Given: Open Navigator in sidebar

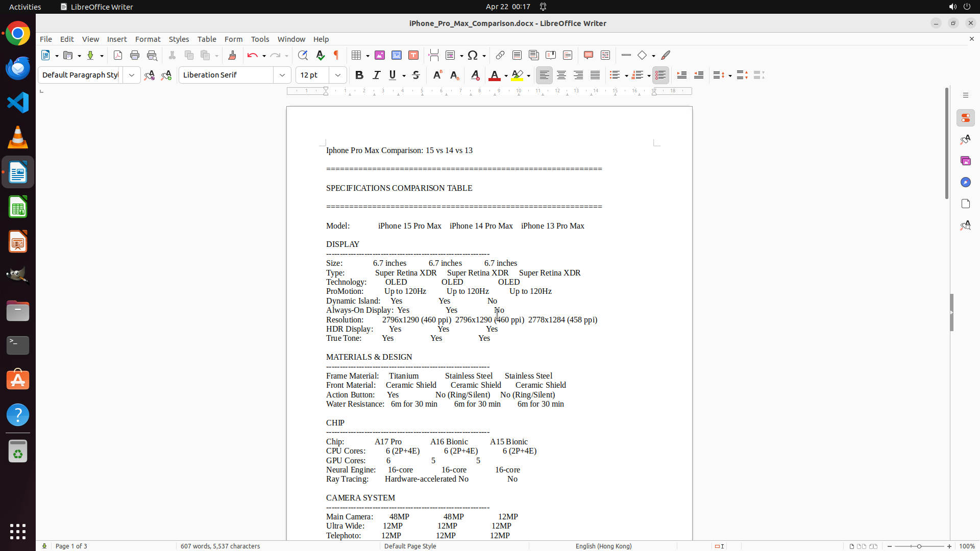Looking at the screenshot, I should [x=965, y=182].
